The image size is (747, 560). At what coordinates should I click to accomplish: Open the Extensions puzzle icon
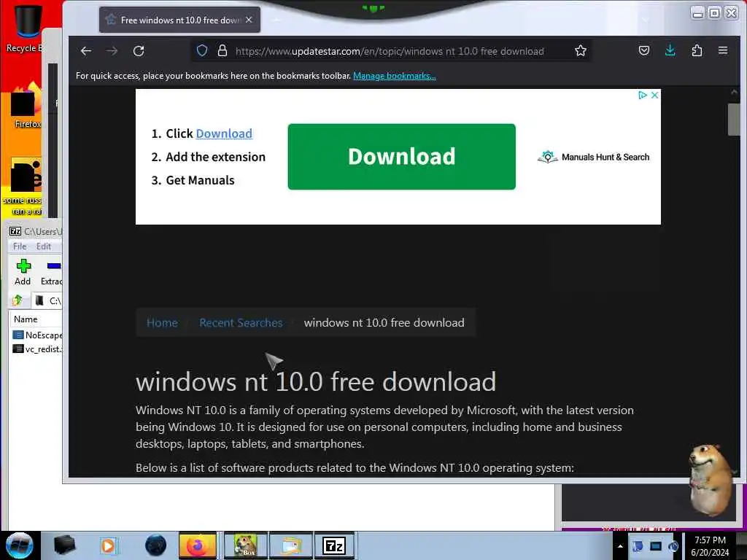697,50
